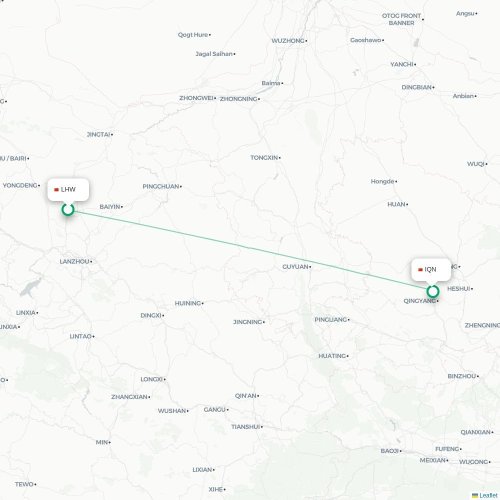Image resolution: width=500 pixels, height=500 pixels.
Task: Click the WUZHONG city dot marker
Action: coord(306,41)
